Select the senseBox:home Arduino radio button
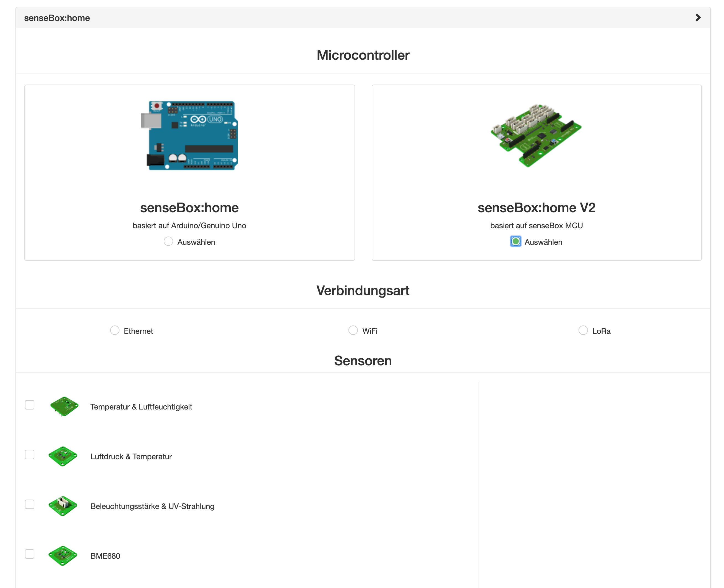Screen dimensions: 724x588 tap(168, 242)
